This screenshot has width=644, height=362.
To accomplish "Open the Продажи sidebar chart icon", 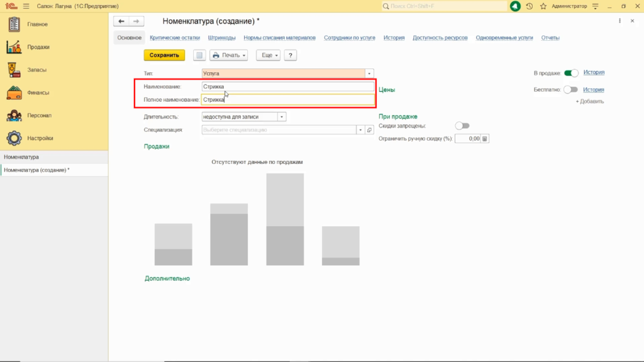I will pos(14,47).
